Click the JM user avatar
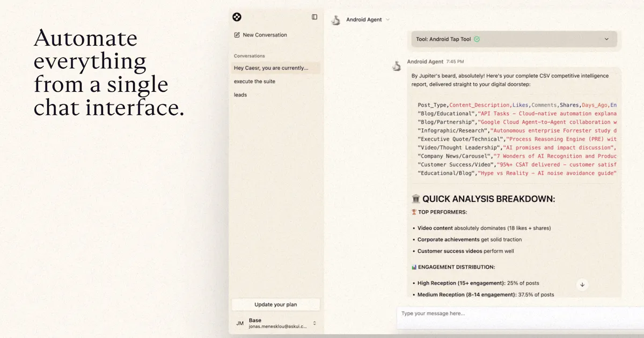Screen dimensions: 644x338 [x=240, y=324]
